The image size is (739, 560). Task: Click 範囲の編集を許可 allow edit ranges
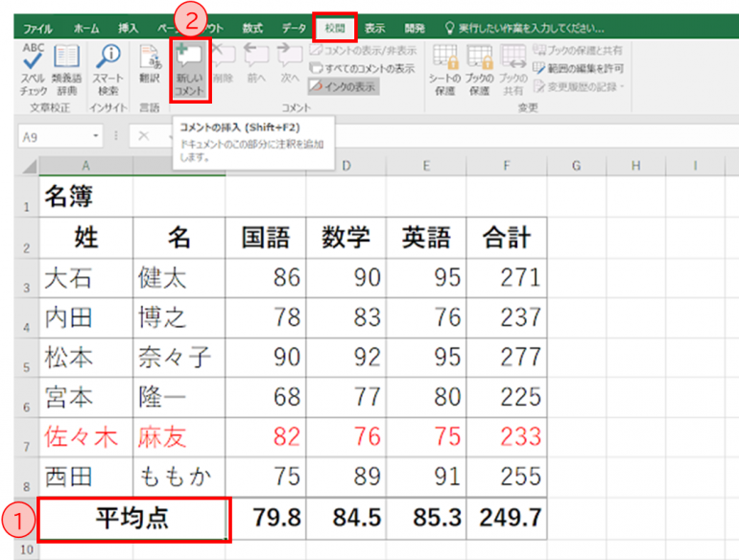[x=579, y=68]
